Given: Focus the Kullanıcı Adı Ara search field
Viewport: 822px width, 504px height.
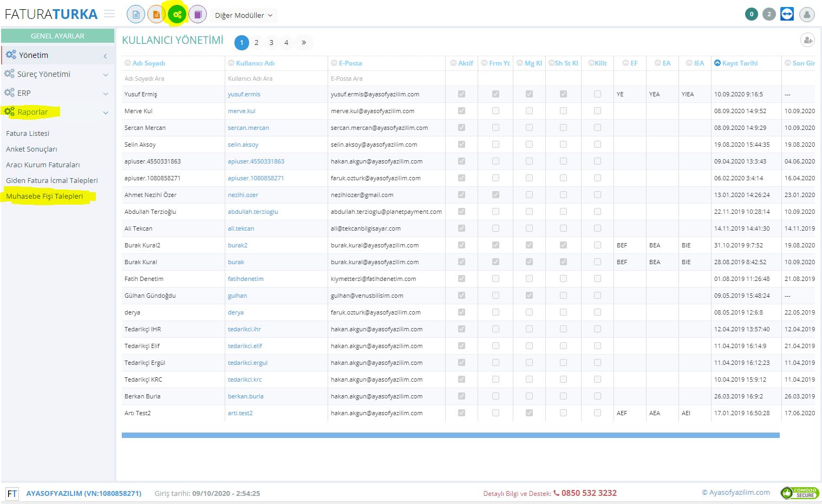Looking at the screenshot, I should pyautogui.click(x=276, y=78).
